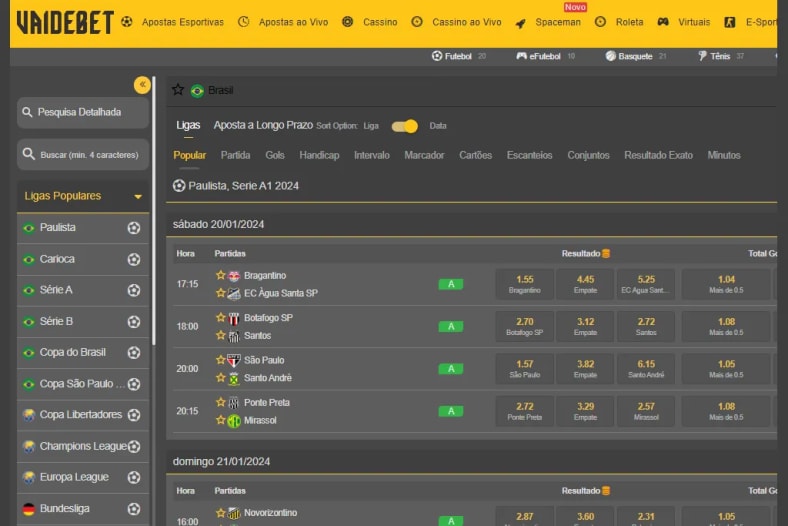Select the Resultado Exato market tab
Screen dimensions: 788x526
658,155
